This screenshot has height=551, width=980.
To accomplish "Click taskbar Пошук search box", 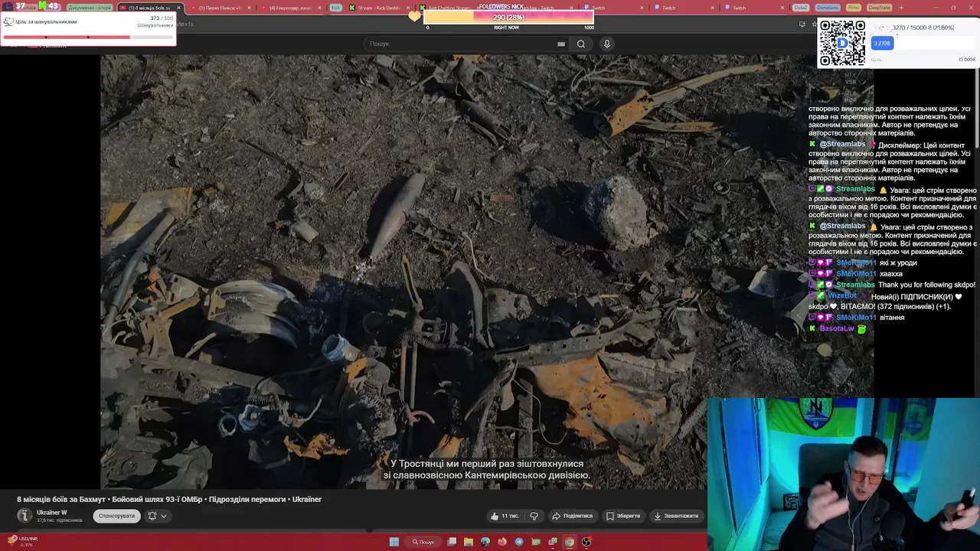I will tap(423, 542).
